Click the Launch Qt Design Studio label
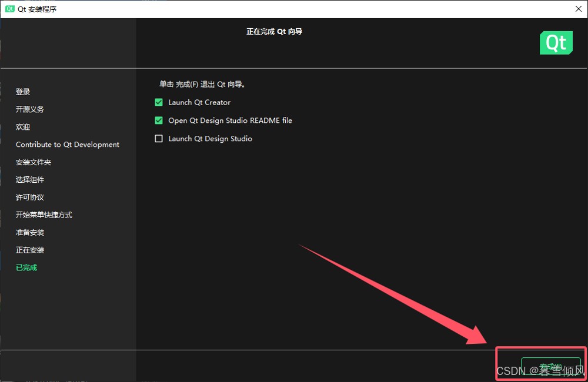588x382 pixels. click(x=210, y=139)
